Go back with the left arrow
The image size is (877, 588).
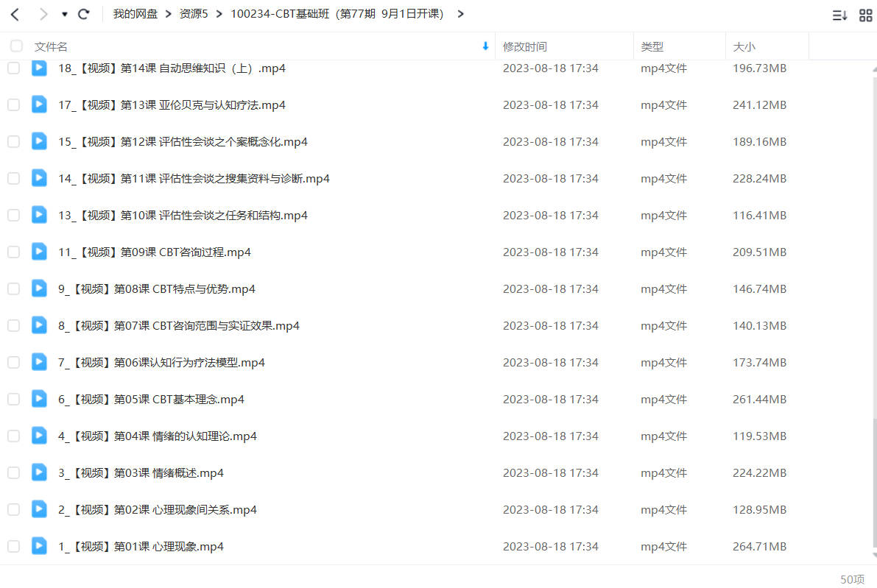[x=15, y=14]
